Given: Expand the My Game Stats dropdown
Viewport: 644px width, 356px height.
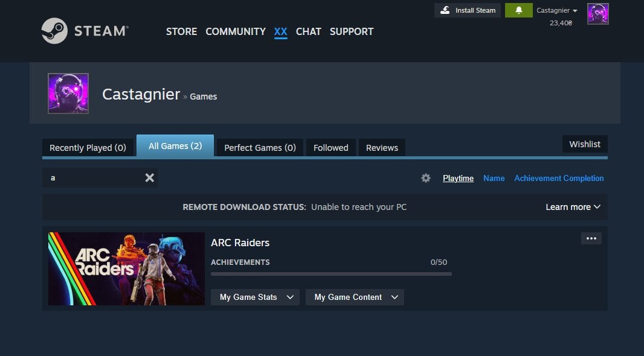Looking at the screenshot, I should tap(255, 297).
